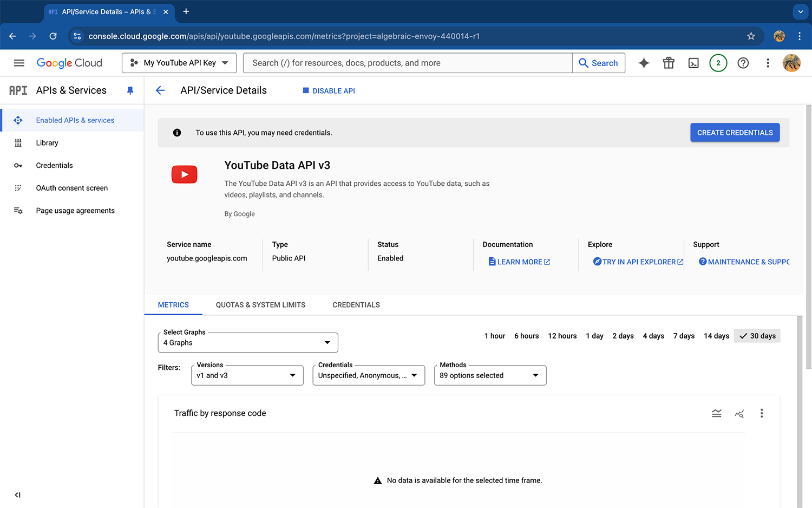Open console settings three-dot menu
Image resolution: width=812 pixels, height=508 pixels.
coord(768,63)
